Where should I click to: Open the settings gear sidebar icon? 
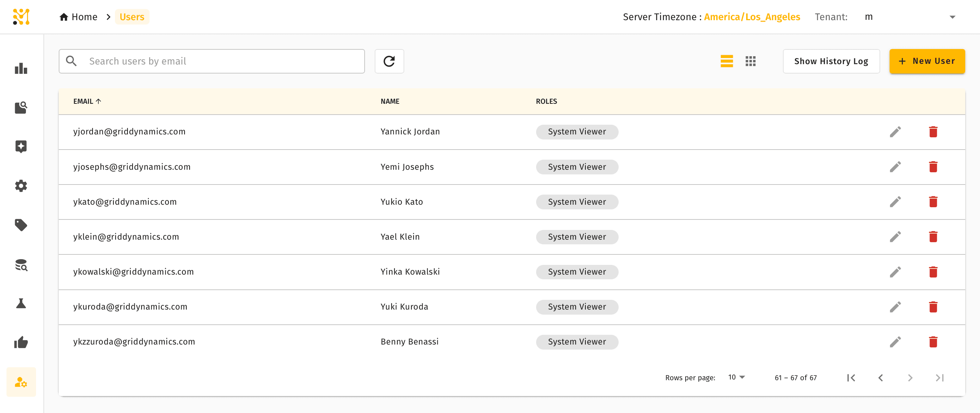coord(21,186)
